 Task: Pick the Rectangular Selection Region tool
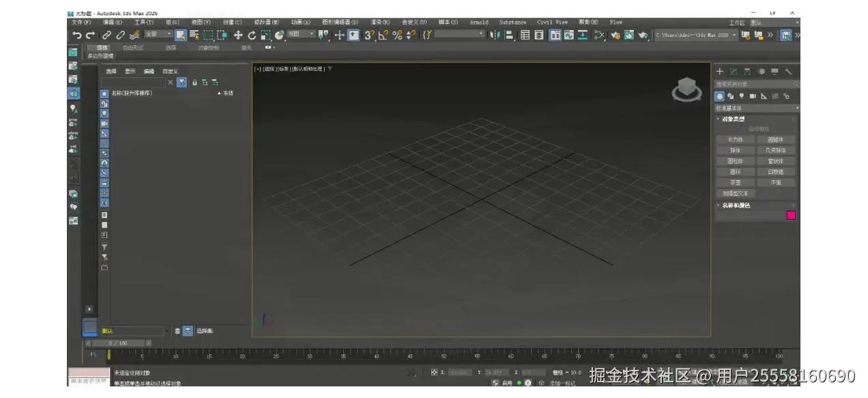(x=208, y=35)
